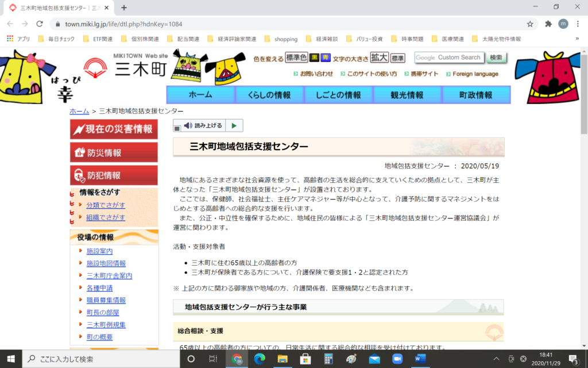Open the read-aloud menu list icon
This screenshot has width=588, height=368.
tap(177, 128)
